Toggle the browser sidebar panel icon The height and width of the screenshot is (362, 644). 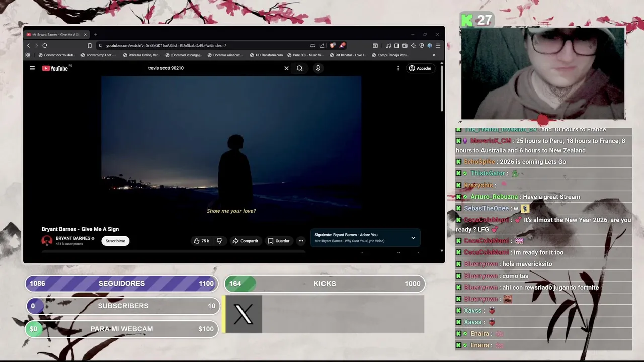(x=396, y=45)
